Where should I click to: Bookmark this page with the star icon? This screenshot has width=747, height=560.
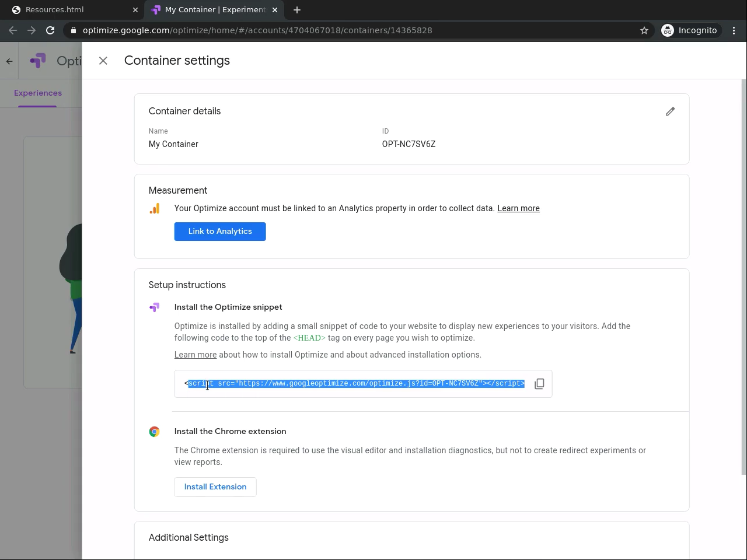coord(644,30)
